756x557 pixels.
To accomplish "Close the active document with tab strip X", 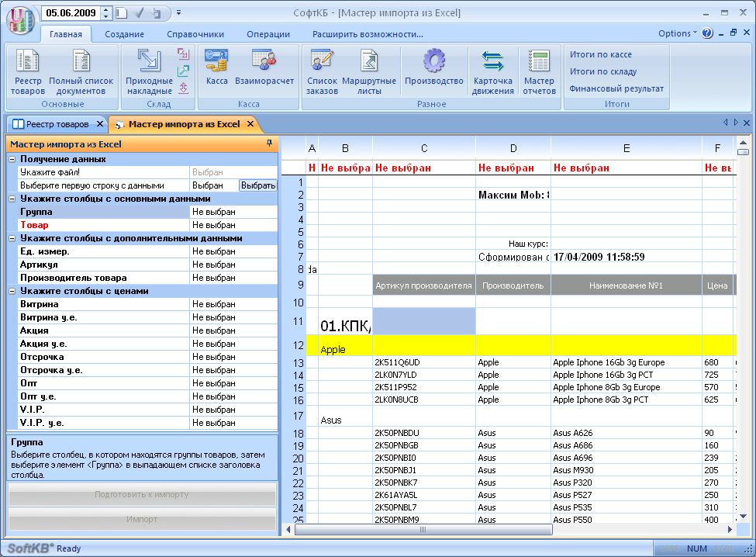I will 747,123.
